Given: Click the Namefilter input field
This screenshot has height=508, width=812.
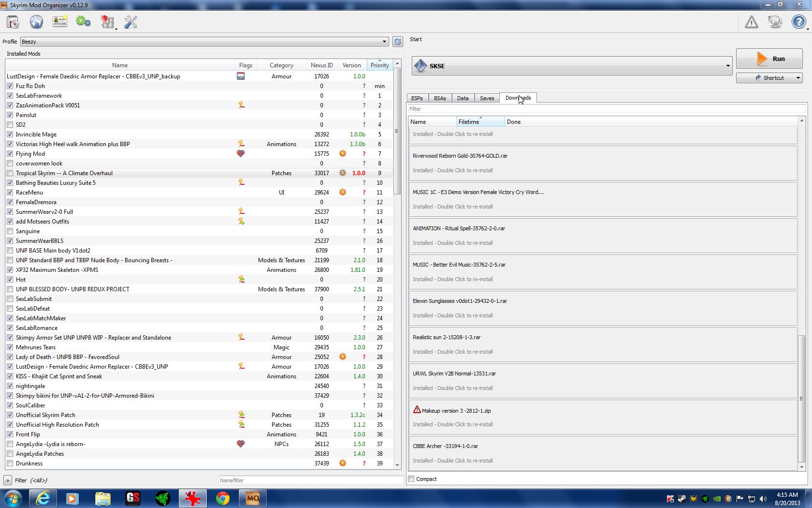Looking at the screenshot, I should point(309,480).
